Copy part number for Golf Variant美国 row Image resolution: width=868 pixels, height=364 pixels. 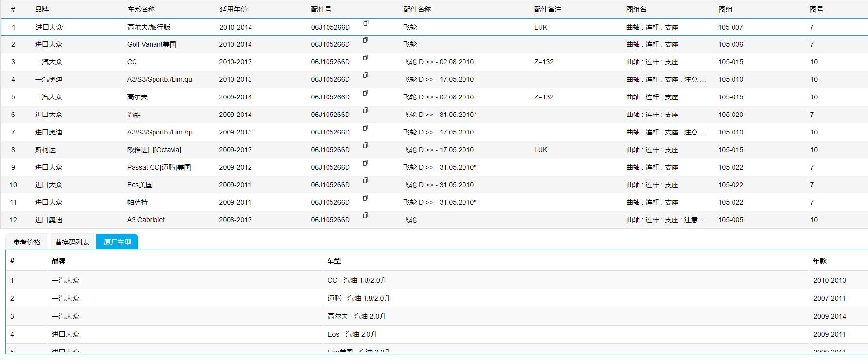click(366, 40)
